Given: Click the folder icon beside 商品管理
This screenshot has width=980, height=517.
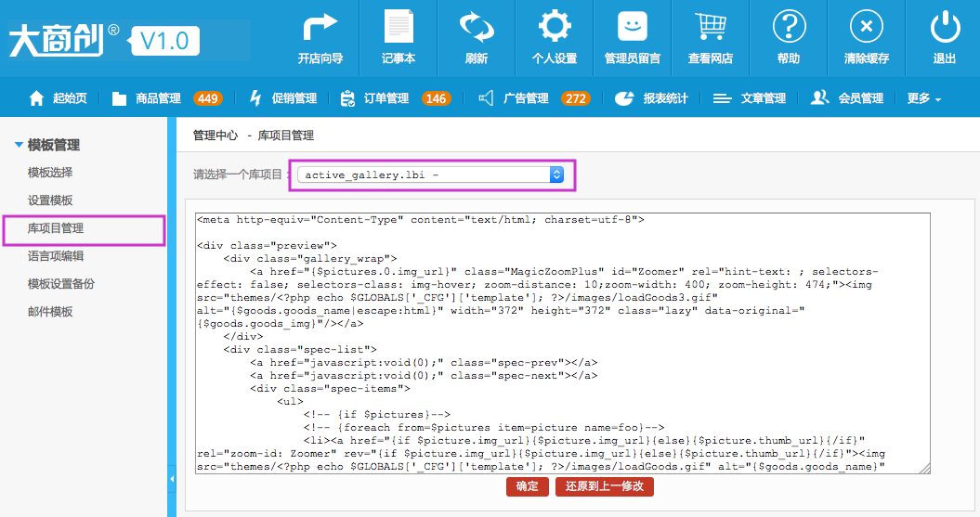Looking at the screenshot, I should [x=119, y=98].
